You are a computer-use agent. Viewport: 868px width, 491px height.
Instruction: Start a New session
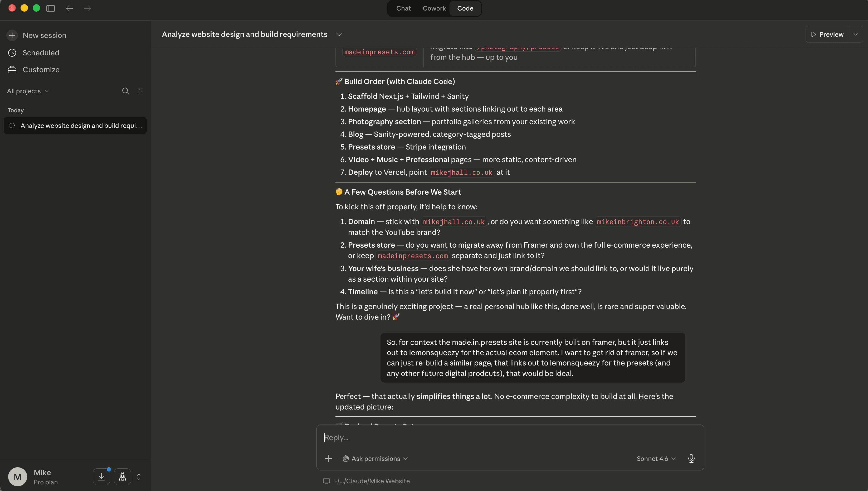pos(44,35)
